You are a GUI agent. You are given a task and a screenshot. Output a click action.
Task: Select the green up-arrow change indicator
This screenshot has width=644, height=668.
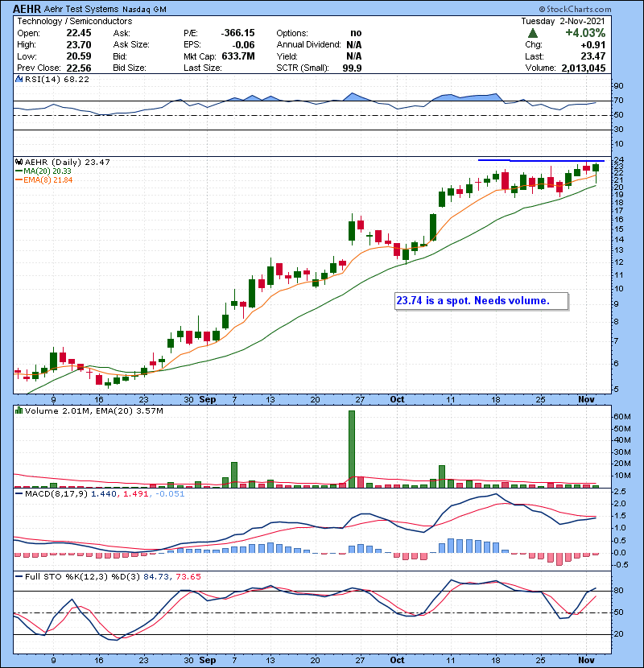click(532, 33)
